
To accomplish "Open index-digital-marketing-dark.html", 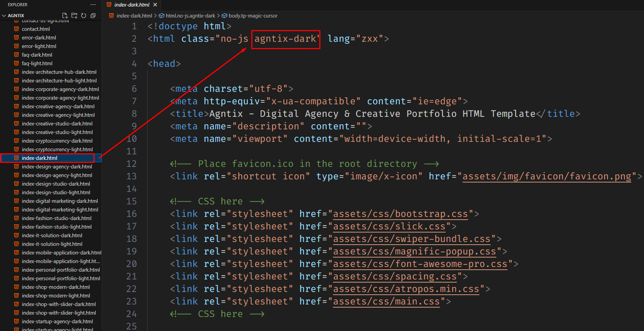I will coord(60,201).
